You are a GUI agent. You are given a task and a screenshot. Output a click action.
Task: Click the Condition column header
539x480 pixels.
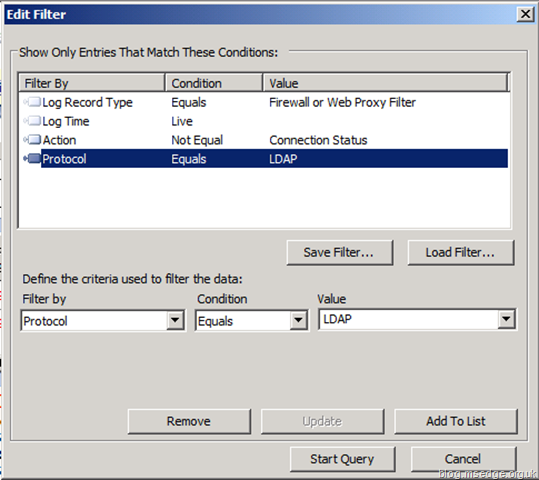click(214, 83)
